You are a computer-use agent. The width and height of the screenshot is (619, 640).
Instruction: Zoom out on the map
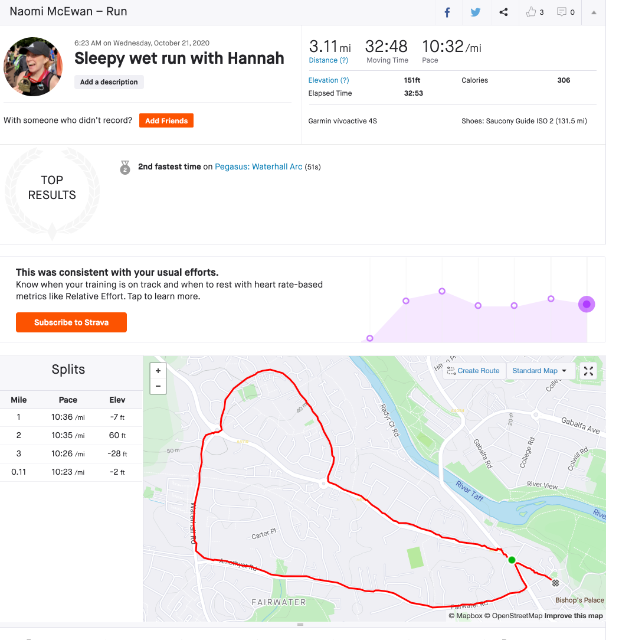pos(158,385)
